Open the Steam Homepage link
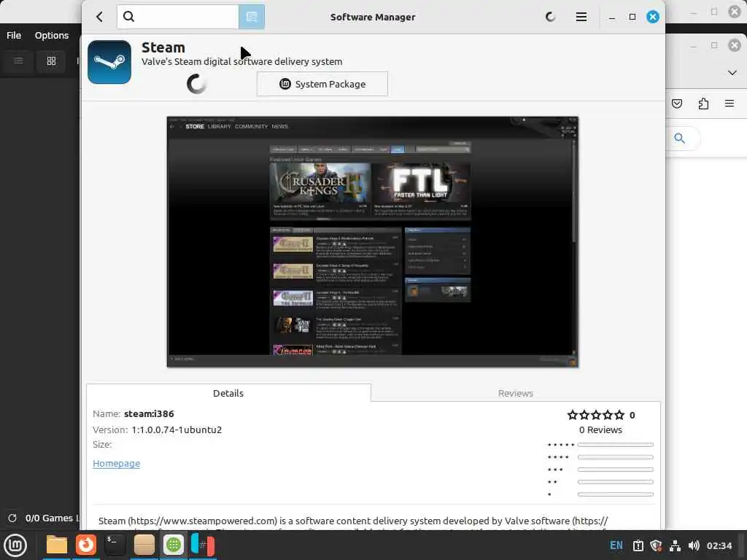Viewport: 747px width, 560px height. (x=116, y=463)
